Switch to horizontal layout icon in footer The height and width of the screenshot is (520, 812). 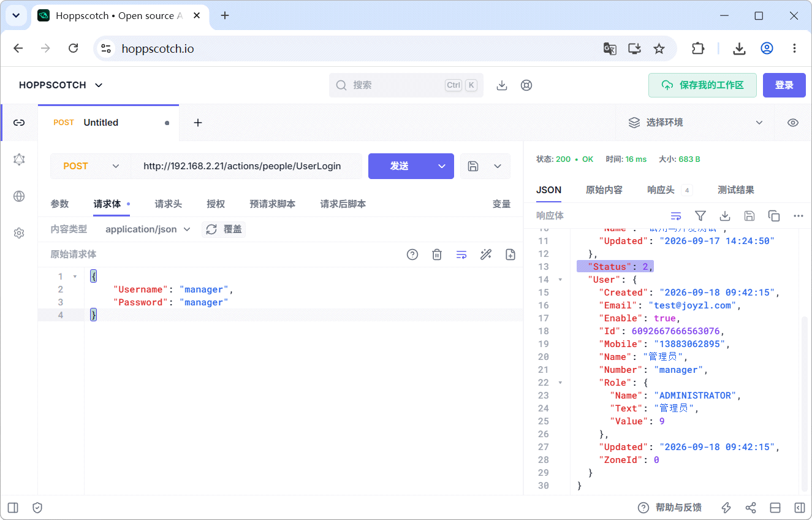pos(775,508)
